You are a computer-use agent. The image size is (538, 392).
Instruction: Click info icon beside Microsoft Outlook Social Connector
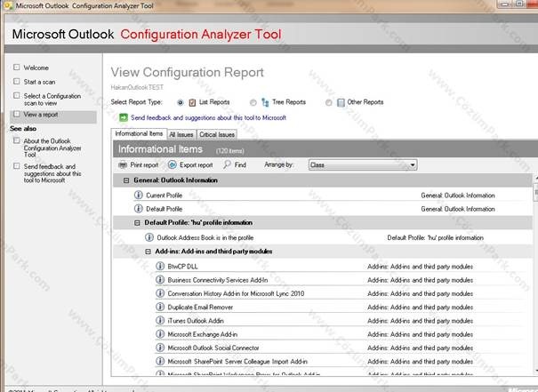[160, 348]
